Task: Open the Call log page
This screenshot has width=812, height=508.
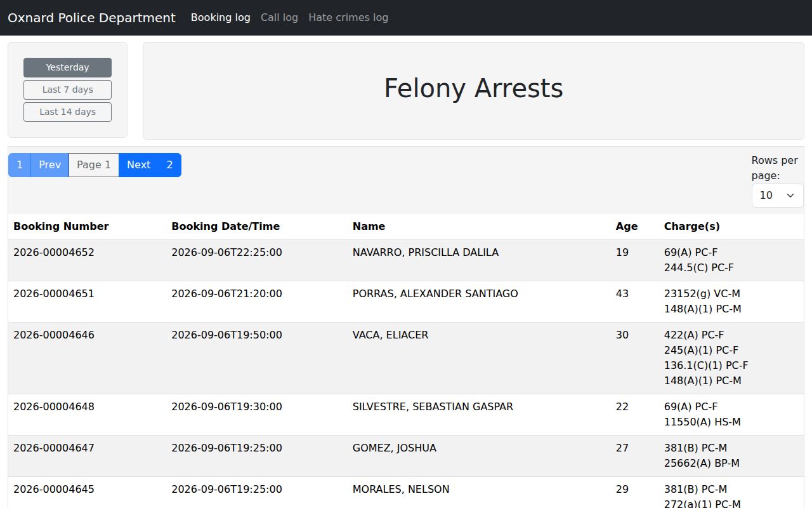Action: 279,18
